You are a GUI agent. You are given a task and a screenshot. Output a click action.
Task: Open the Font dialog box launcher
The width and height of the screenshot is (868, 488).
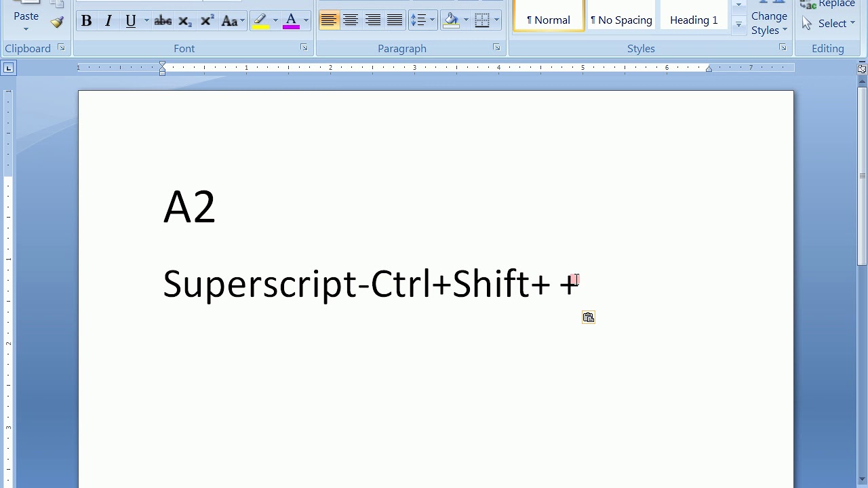click(x=304, y=47)
